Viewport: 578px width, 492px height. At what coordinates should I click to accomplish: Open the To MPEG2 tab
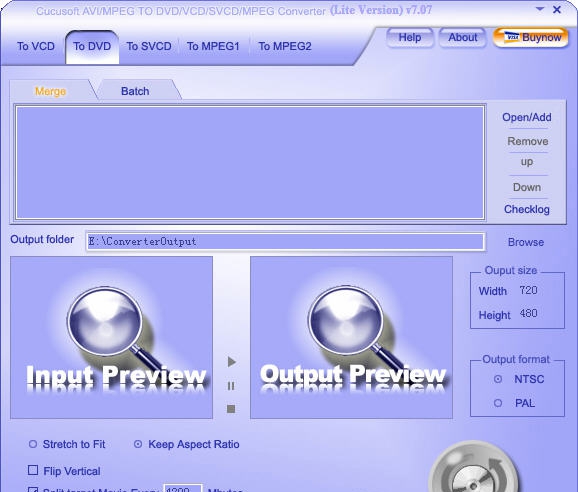tap(285, 46)
